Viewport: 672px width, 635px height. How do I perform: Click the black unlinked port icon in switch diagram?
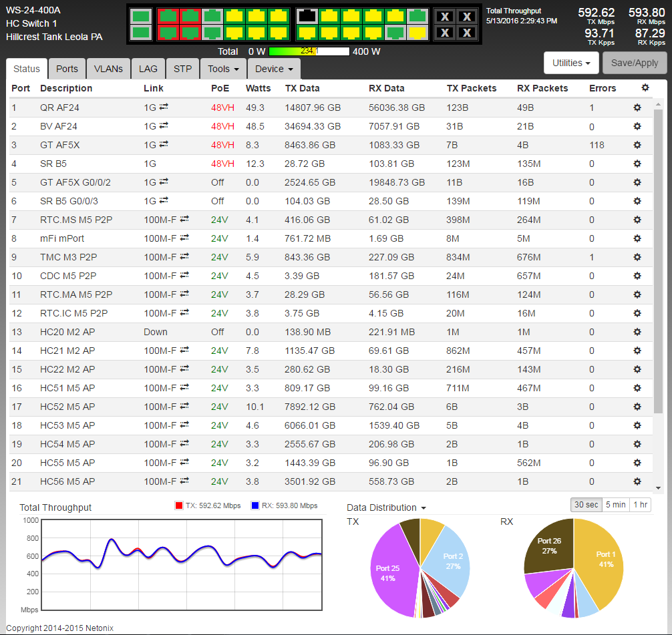[x=307, y=16]
